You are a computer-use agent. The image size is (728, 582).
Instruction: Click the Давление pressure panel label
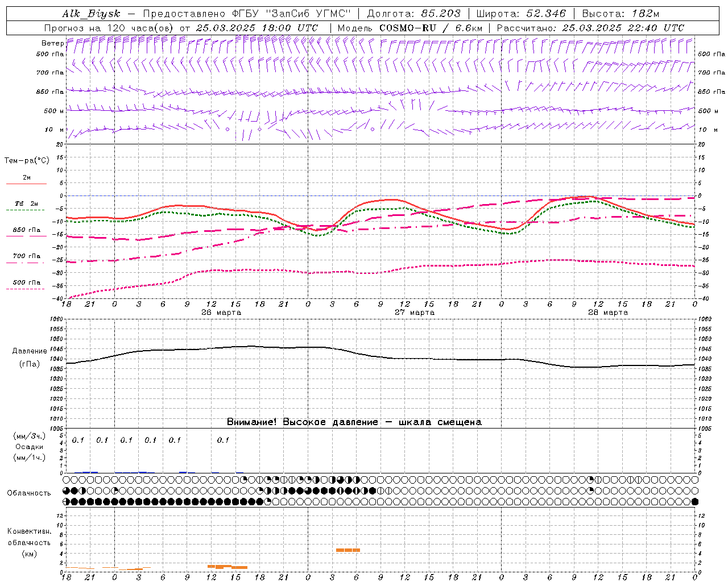click(x=30, y=351)
